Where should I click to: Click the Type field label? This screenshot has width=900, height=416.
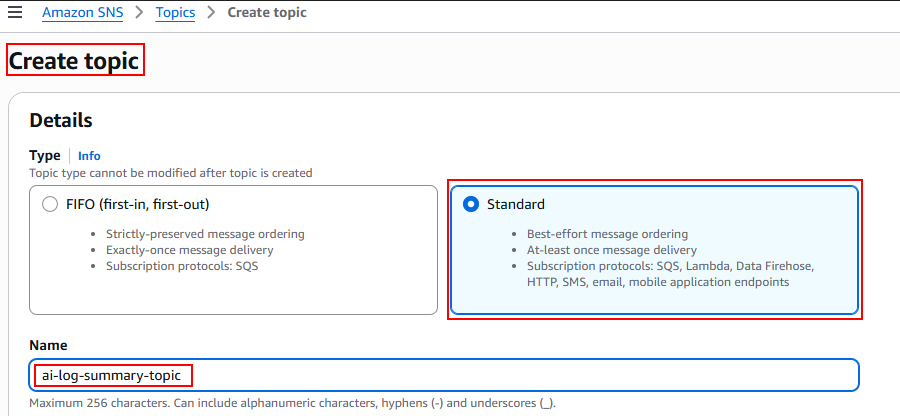pos(45,156)
